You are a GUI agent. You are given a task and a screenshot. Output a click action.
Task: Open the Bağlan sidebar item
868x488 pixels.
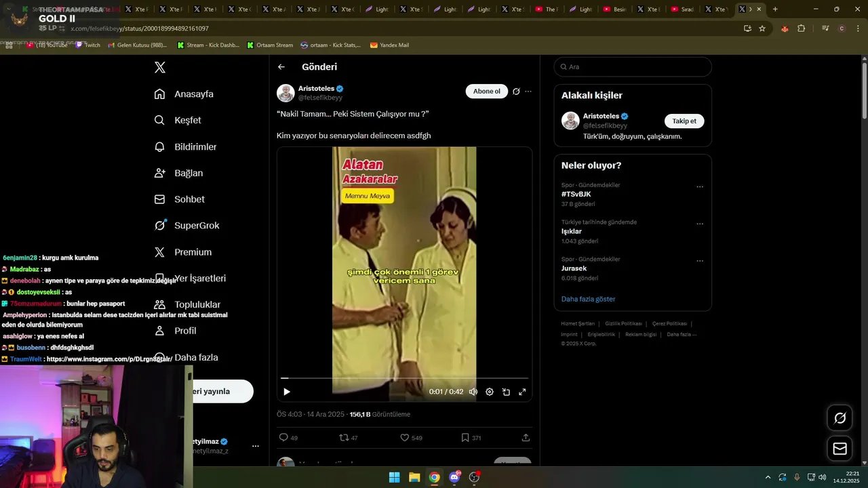(178, 173)
